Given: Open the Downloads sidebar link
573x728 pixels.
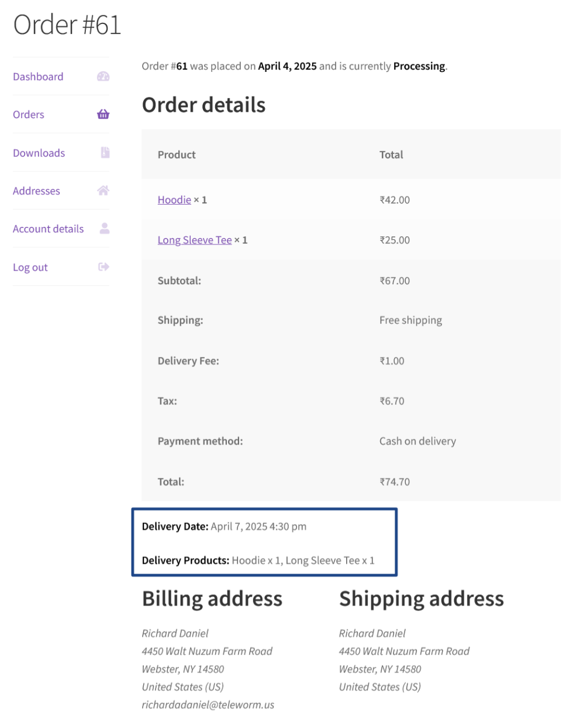Looking at the screenshot, I should 39,153.
